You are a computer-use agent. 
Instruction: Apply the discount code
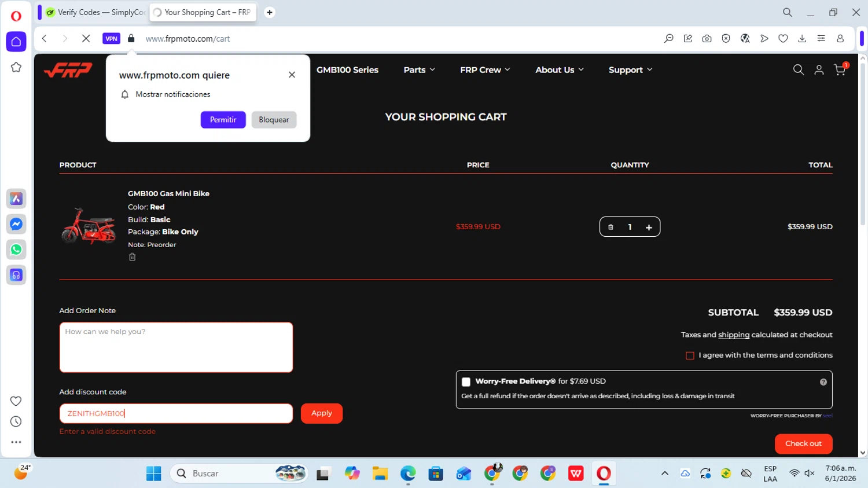(322, 413)
